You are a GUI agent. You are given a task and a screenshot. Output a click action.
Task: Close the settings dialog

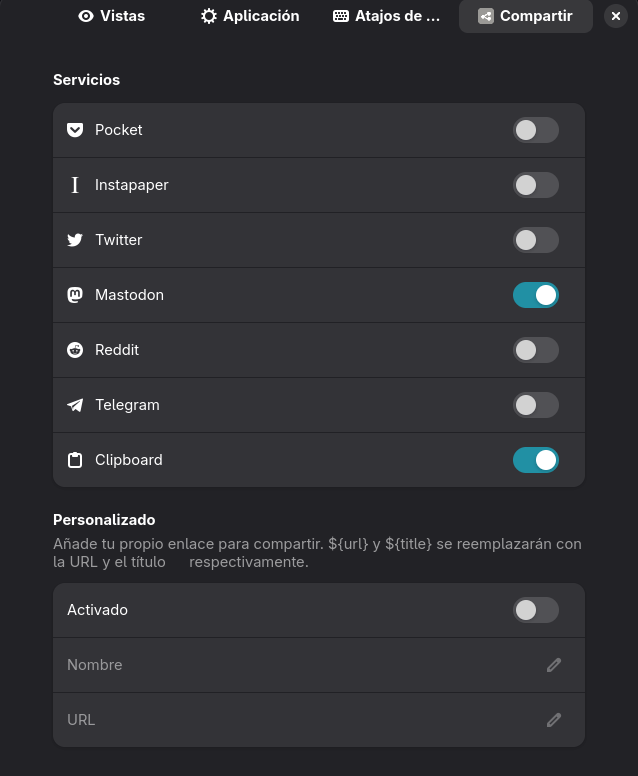coord(616,16)
